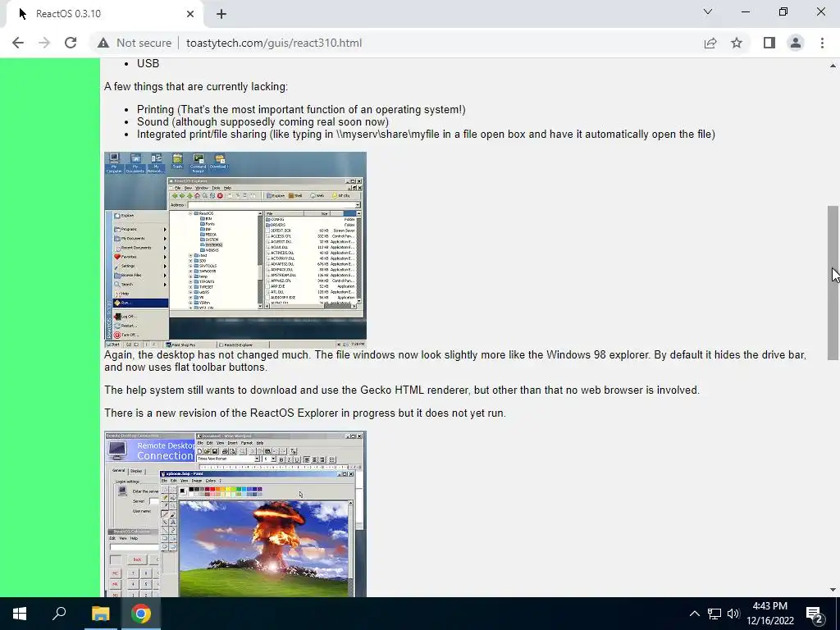Click Chrome icon in the taskbar
The image size is (840, 630).
click(x=141, y=614)
